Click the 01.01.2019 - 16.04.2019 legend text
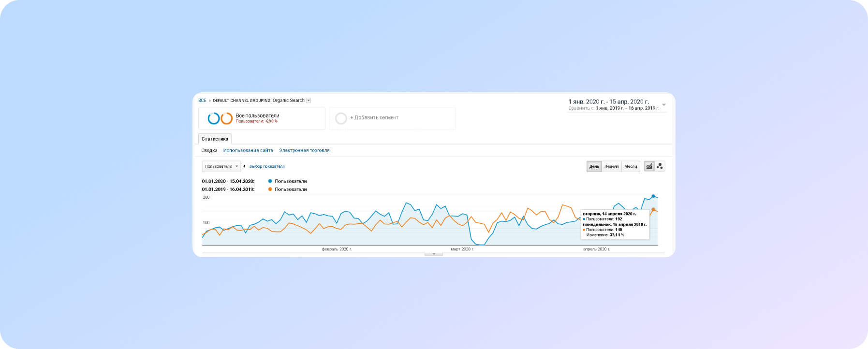Viewport: 868px width, 349px height. coord(228,189)
